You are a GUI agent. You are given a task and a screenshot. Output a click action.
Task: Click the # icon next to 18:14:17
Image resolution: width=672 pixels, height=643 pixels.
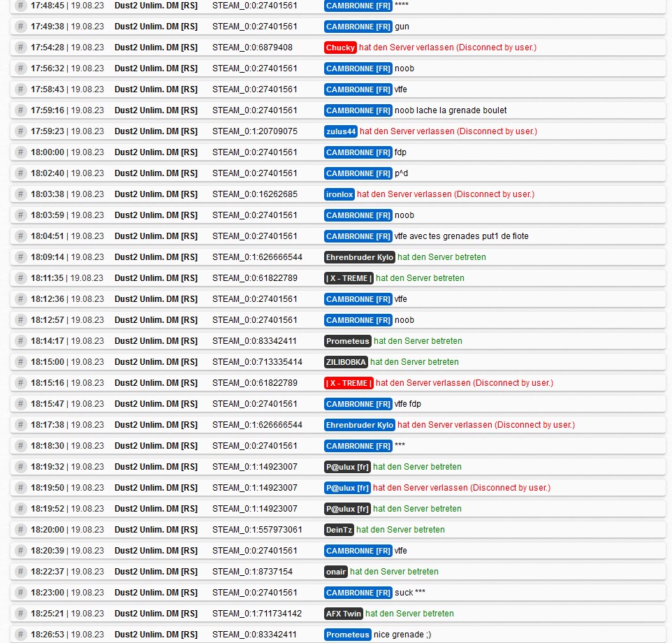20,342
